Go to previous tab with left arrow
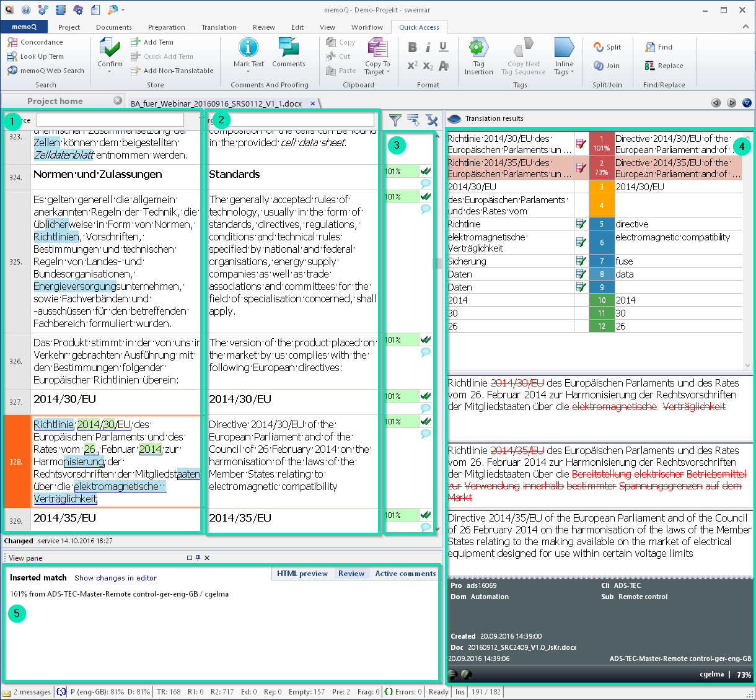Screen dimensions: 756x700 tap(716, 103)
